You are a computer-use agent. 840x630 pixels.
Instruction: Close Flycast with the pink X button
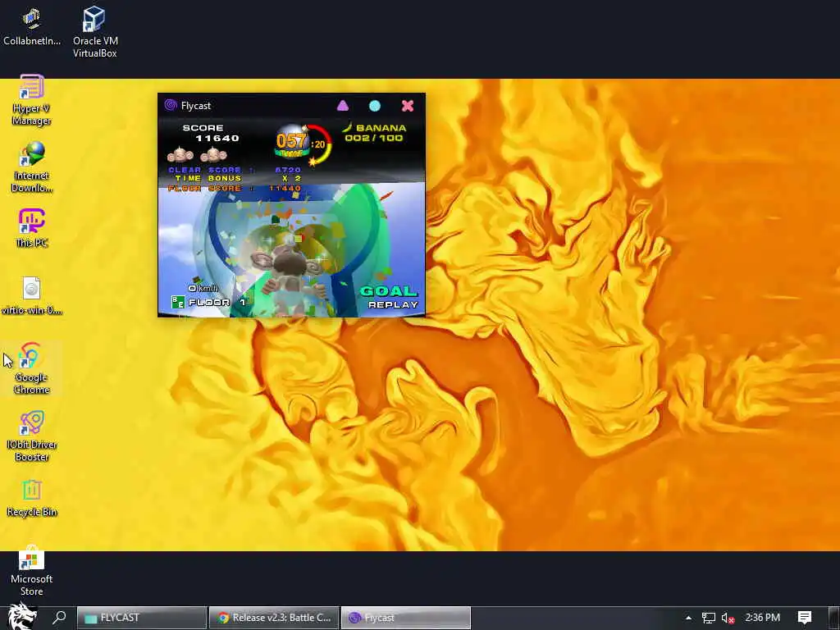[x=408, y=106]
